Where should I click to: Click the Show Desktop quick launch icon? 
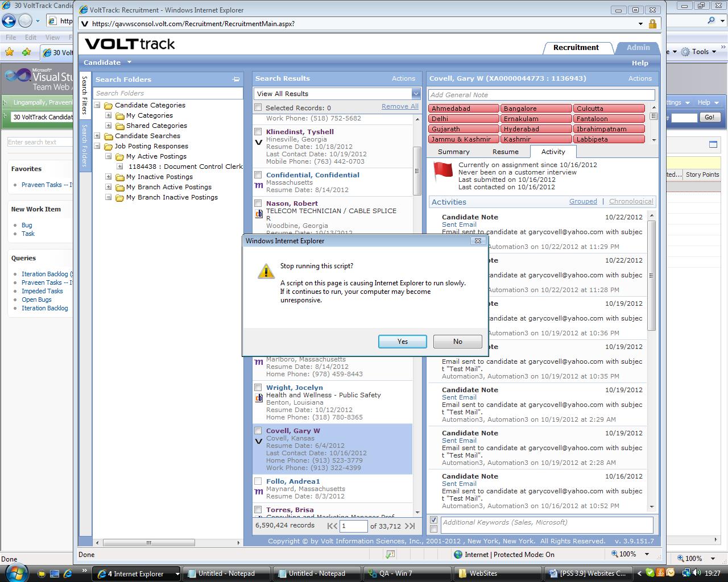(54, 573)
